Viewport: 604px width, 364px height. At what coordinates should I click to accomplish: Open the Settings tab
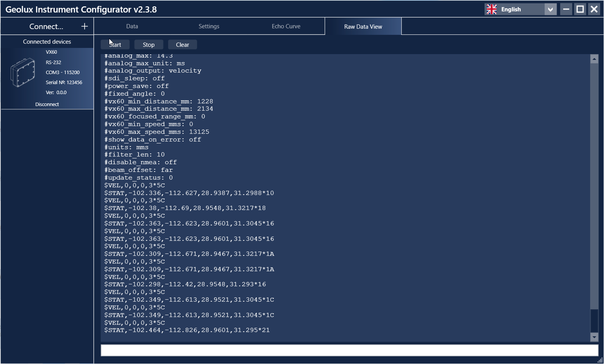(209, 26)
